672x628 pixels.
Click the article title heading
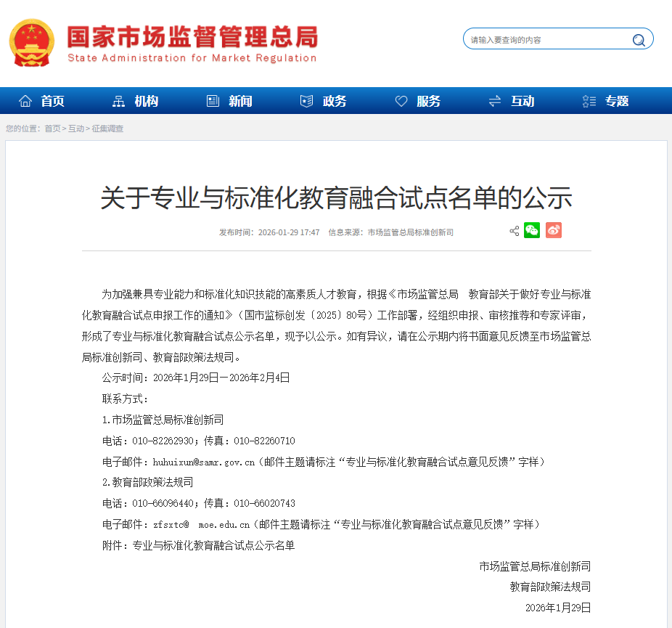(x=336, y=197)
